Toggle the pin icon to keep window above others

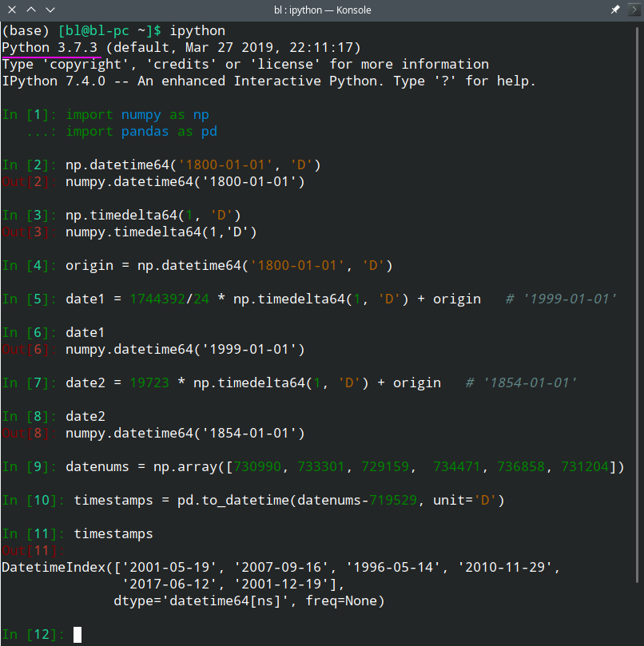pos(614,10)
